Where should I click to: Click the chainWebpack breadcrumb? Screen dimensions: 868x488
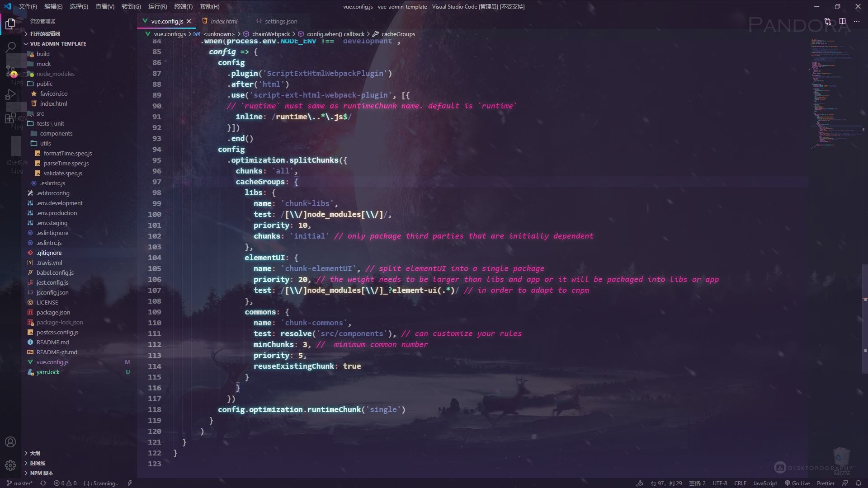click(x=271, y=33)
